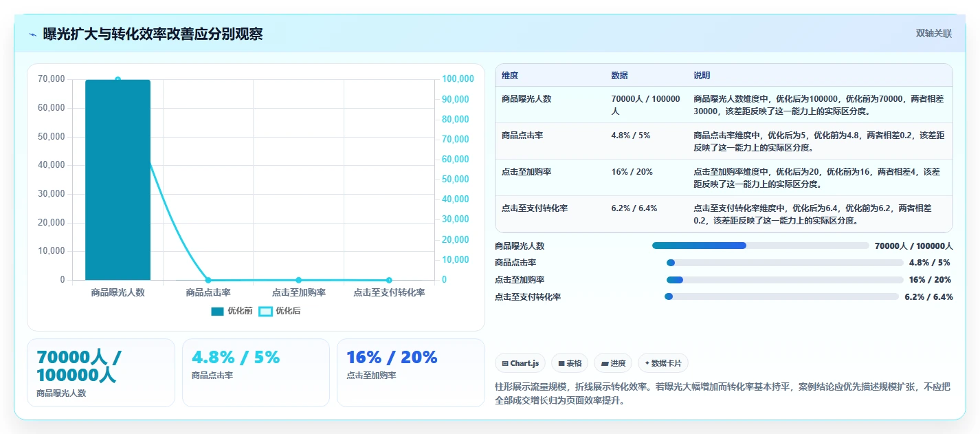
Task: Click the 商品曝光人数 progress bar
Action: [761, 246]
